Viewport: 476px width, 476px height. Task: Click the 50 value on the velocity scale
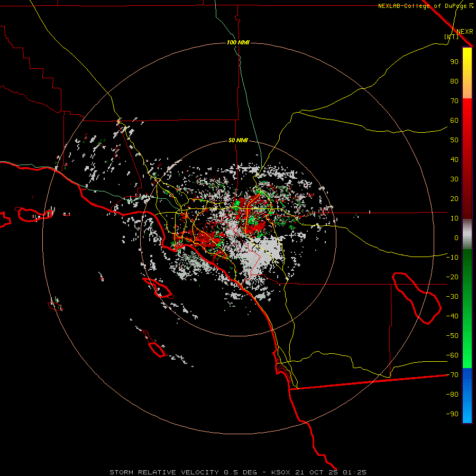pos(454,140)
